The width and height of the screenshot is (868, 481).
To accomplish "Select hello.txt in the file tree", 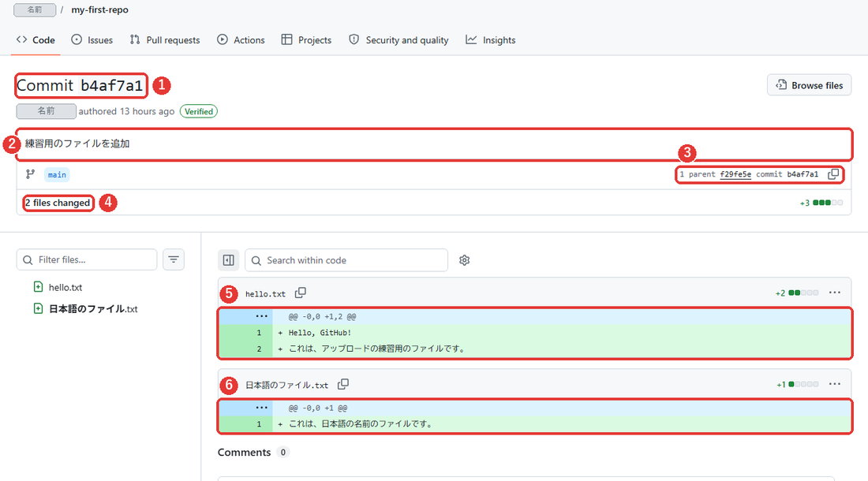I will click(65, 288).
